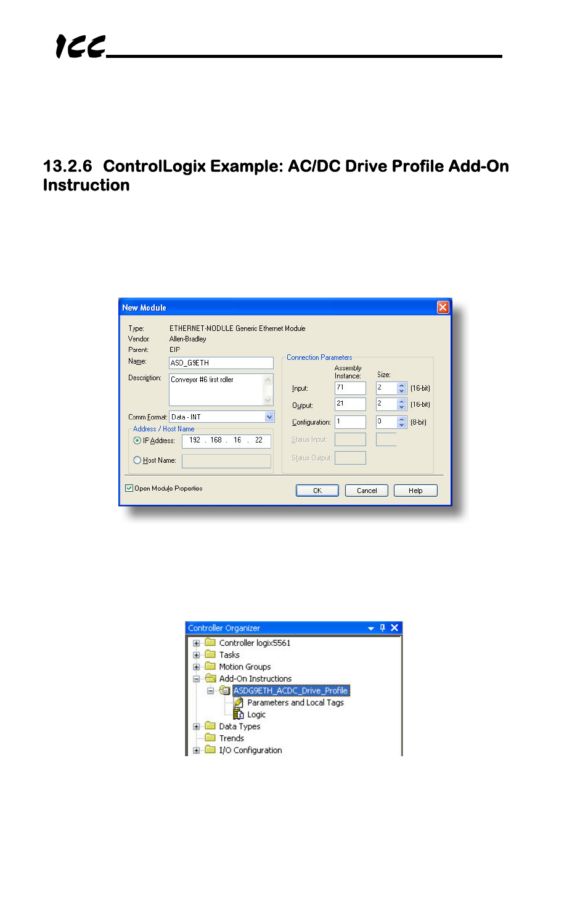The image size is (588, 909).
Task: Select the Trends folder icon
Action: (210, 738)
